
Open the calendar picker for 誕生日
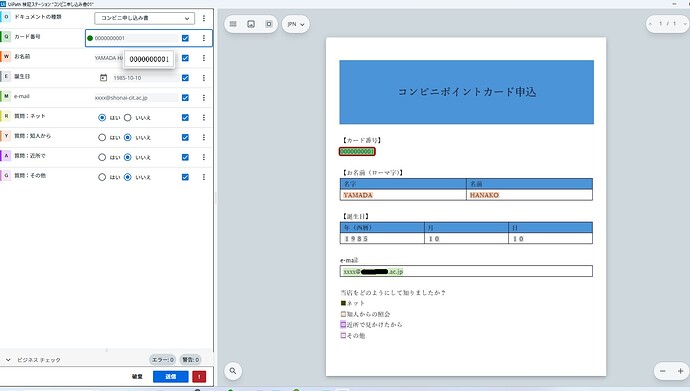tap(103, 78)
